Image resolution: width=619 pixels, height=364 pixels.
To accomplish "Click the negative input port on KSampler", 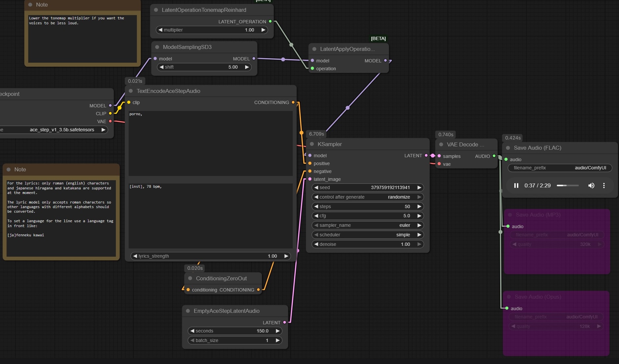I will pyautogui.click(x=310, y=171).
